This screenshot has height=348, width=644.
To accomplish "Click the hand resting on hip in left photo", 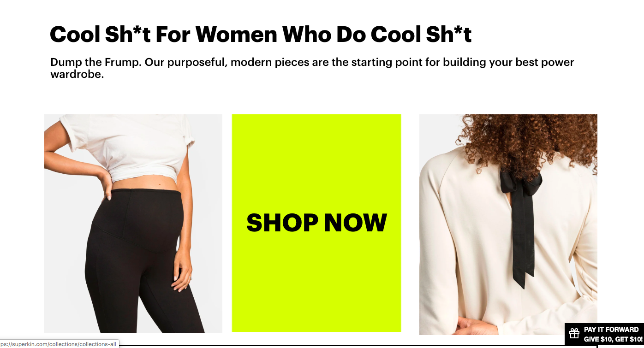I will tap(101, 182).
